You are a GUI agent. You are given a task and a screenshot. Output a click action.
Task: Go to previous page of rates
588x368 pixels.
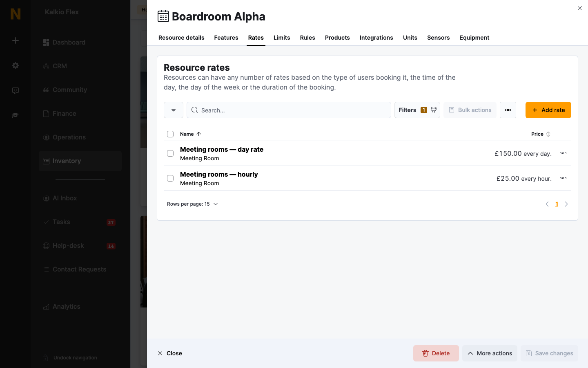(547, 204)
